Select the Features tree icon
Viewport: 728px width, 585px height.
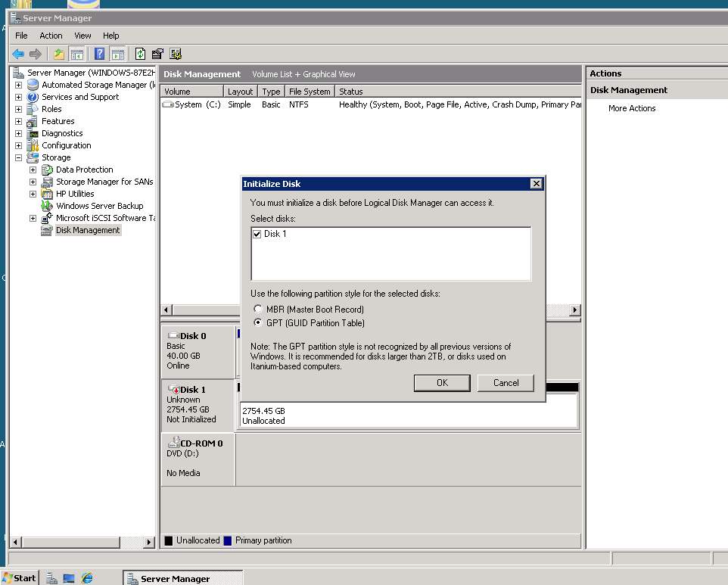(x=33, y=121)
